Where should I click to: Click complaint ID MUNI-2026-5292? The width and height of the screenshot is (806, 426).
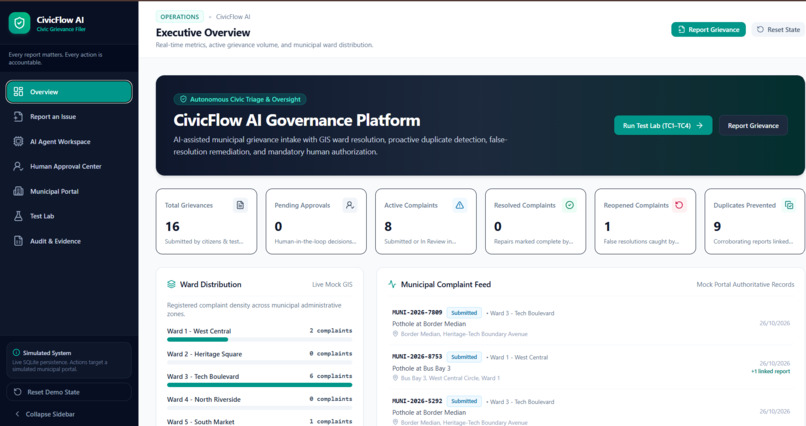click(x=417, y=401)
